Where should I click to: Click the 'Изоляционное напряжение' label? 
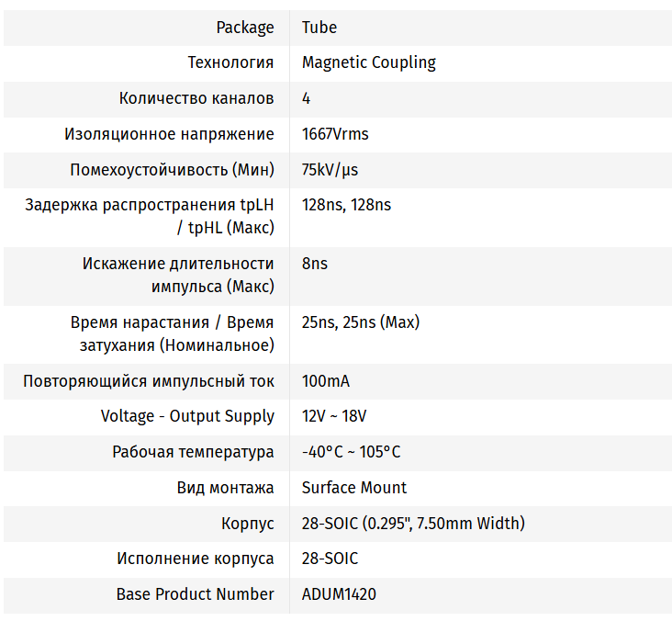pos(169,134)
